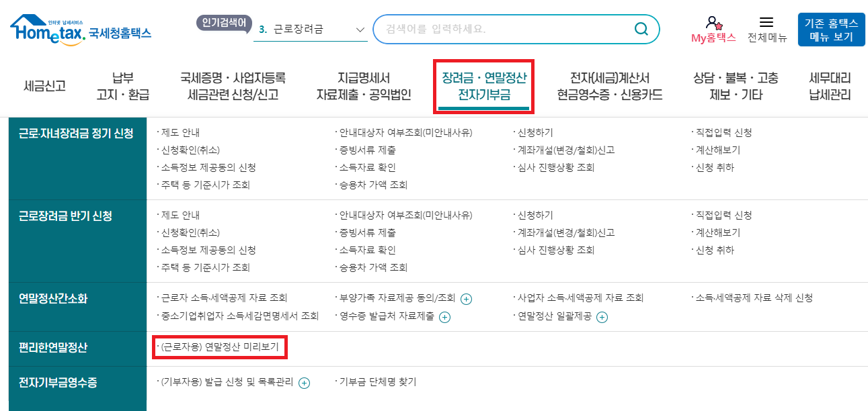This screenshot has width=868, height=411.
Task: Expand 연말정산 일괄제공 plus icon
Action: (x=602, y=318)
